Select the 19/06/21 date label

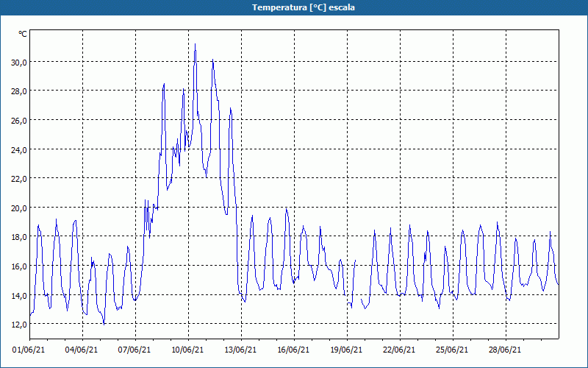346,350
